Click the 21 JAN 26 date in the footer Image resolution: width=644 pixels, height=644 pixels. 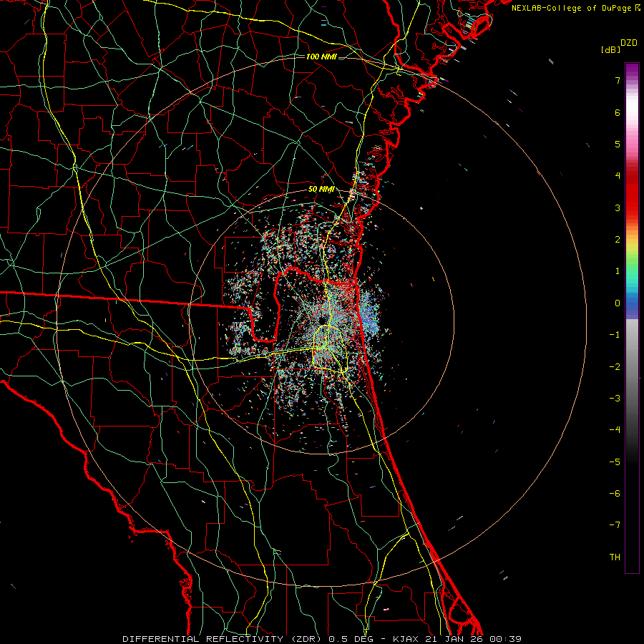point(454,639)
